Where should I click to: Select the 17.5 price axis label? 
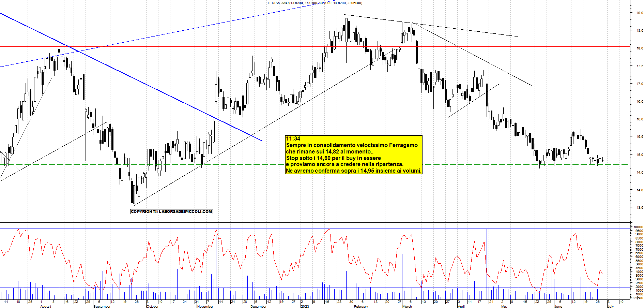[640, 66]
